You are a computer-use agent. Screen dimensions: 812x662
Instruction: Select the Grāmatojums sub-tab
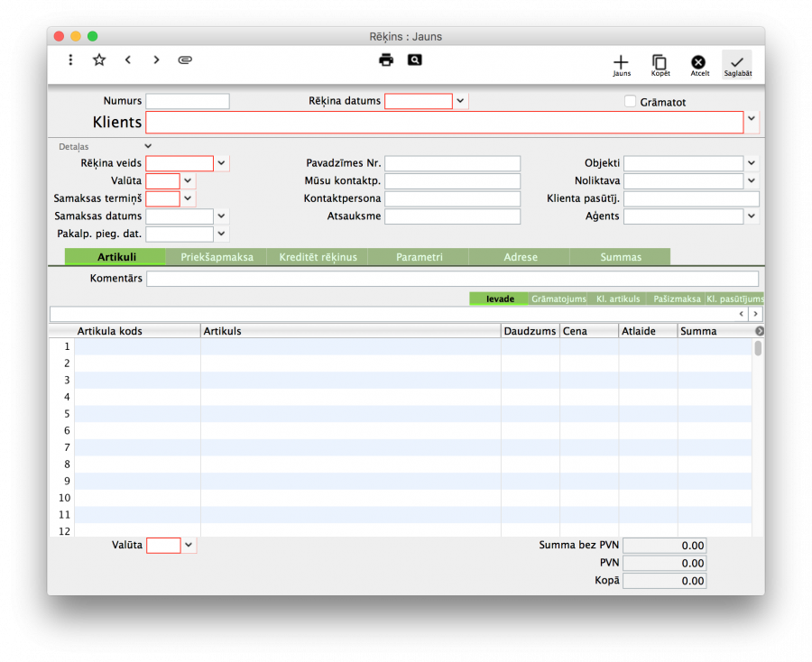tap(558, 299)
